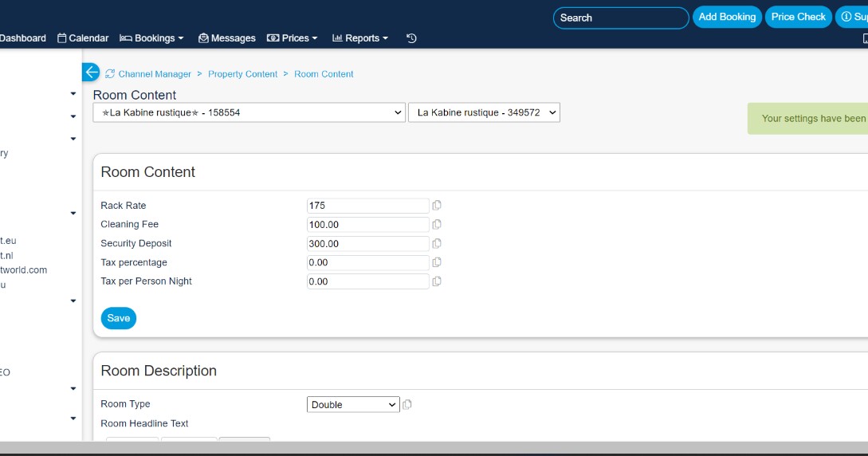868x456 pixels.
Task: Click copy icon beside Tax percentage
Action: pos(437,262)
